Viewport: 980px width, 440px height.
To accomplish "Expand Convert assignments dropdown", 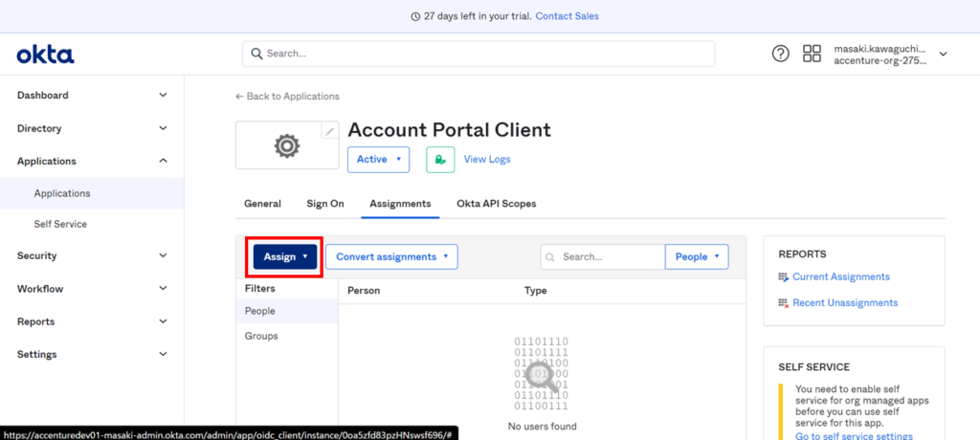I will (x=391, y=256).
